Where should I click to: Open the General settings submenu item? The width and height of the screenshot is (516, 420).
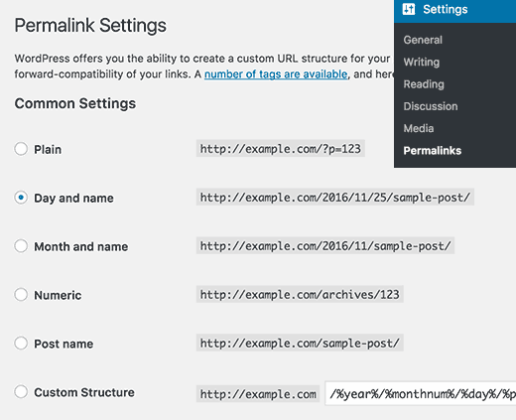click(x=423, y=40)
